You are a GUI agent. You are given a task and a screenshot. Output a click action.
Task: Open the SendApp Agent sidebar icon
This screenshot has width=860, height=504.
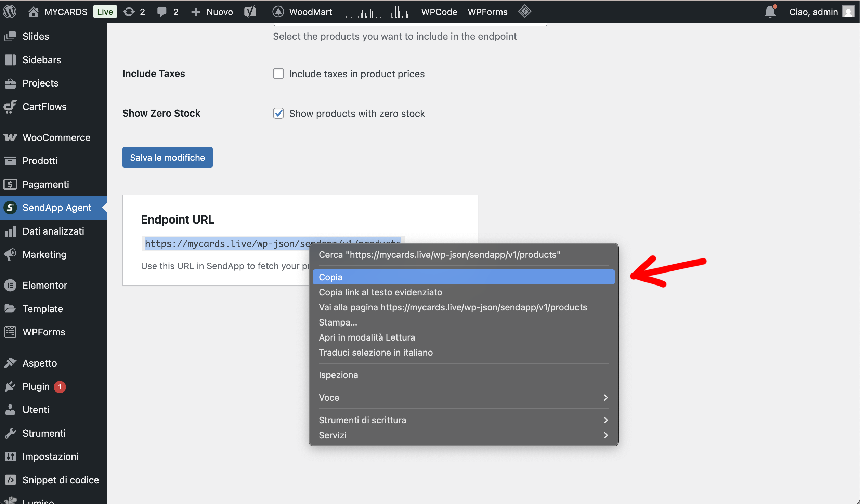[x=10, y=208]
